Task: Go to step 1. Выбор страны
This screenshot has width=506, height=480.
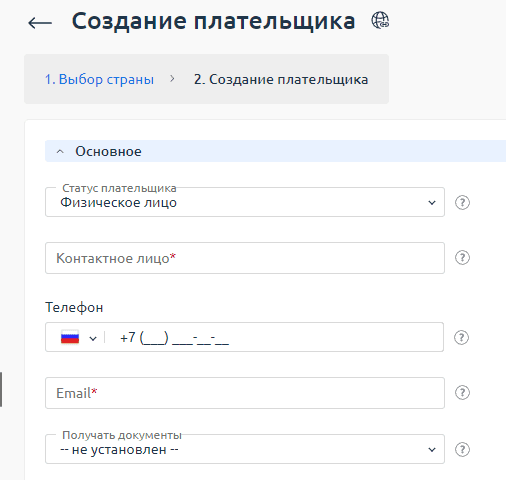Action: [99, 79]
